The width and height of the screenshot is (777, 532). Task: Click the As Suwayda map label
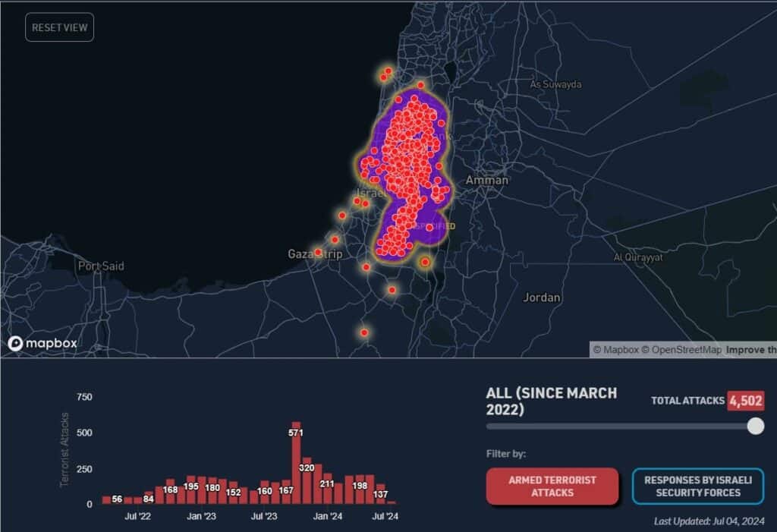(x=556, y=84)
